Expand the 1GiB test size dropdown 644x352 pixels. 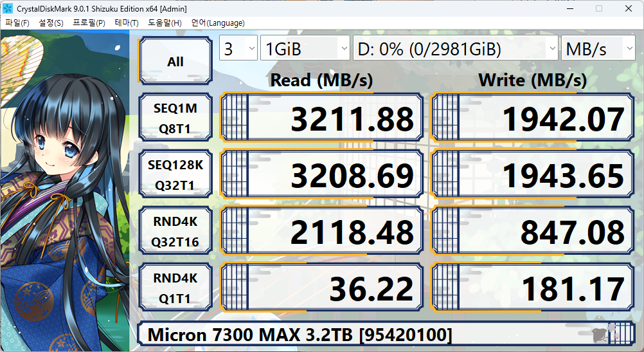click(305, 49)
